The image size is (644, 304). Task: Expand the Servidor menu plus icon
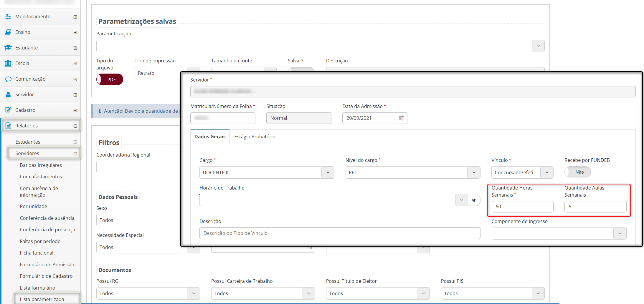(75, 95)
